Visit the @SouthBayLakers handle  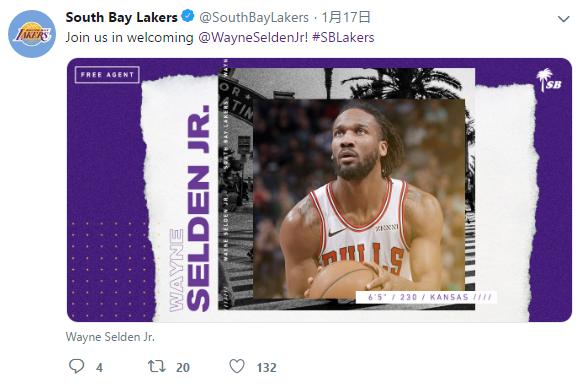(x=254, y=17)
